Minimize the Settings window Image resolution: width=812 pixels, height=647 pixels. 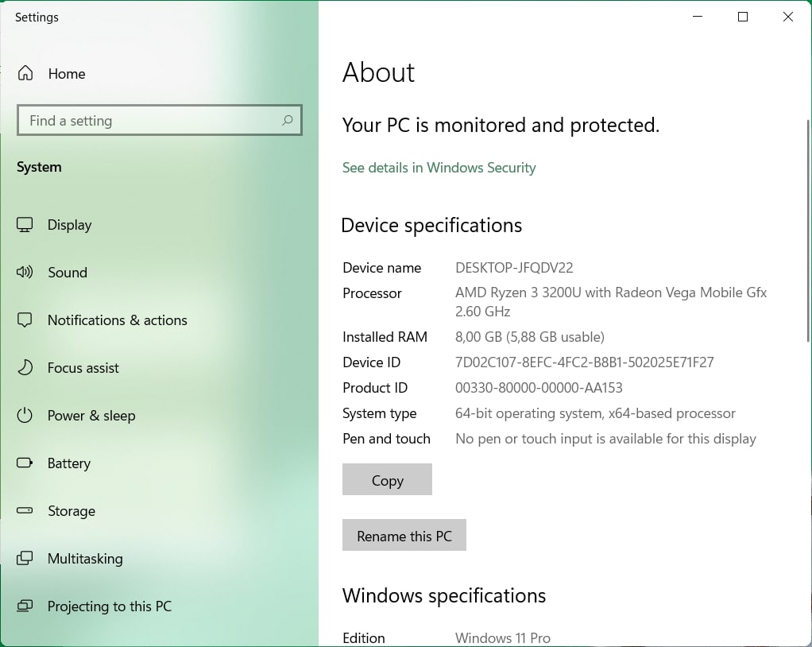698,17
